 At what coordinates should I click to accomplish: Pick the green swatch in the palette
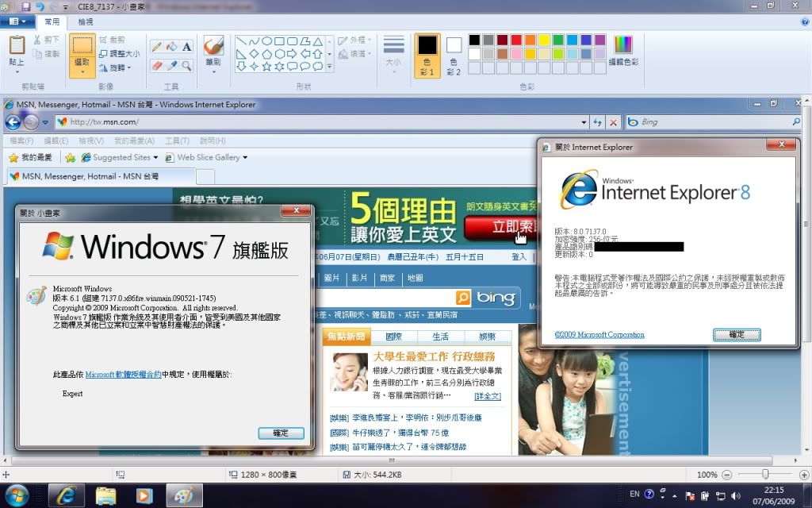(x=557, y=40)
